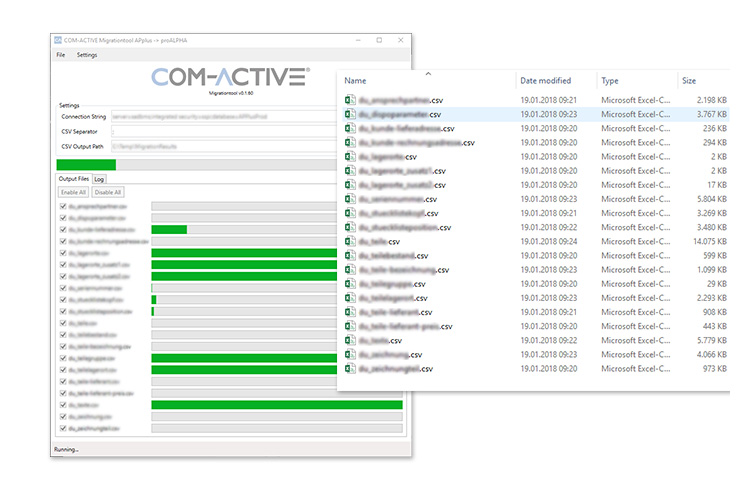The image size is (750, 499).
Task: Uncheck the du_teile-lieferant-preis.csv checkbox
Action: [x=63, y=393]
